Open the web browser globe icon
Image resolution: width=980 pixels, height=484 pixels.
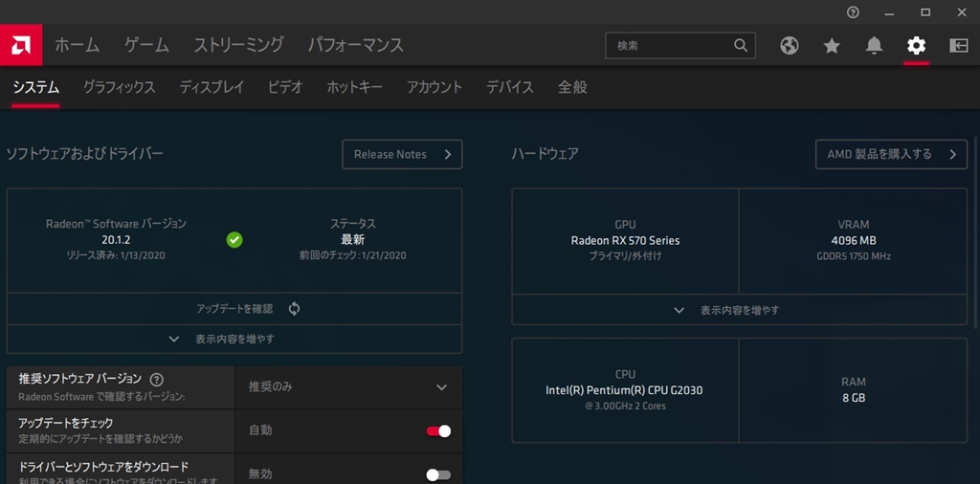pos(790,45)
